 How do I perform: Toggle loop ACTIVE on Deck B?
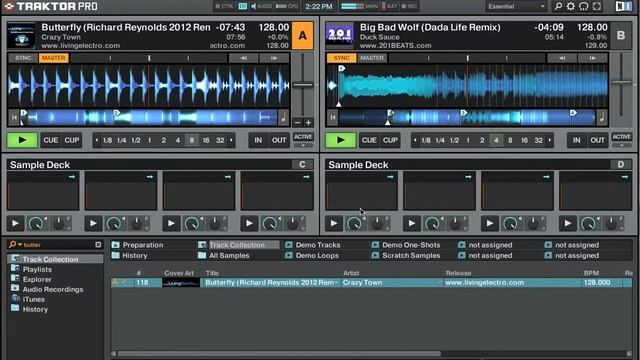coord(622,137)
